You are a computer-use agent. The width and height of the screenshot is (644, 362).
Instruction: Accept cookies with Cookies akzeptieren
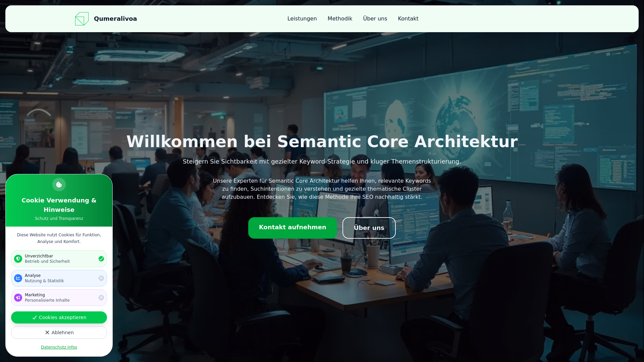tap(59, 317)
